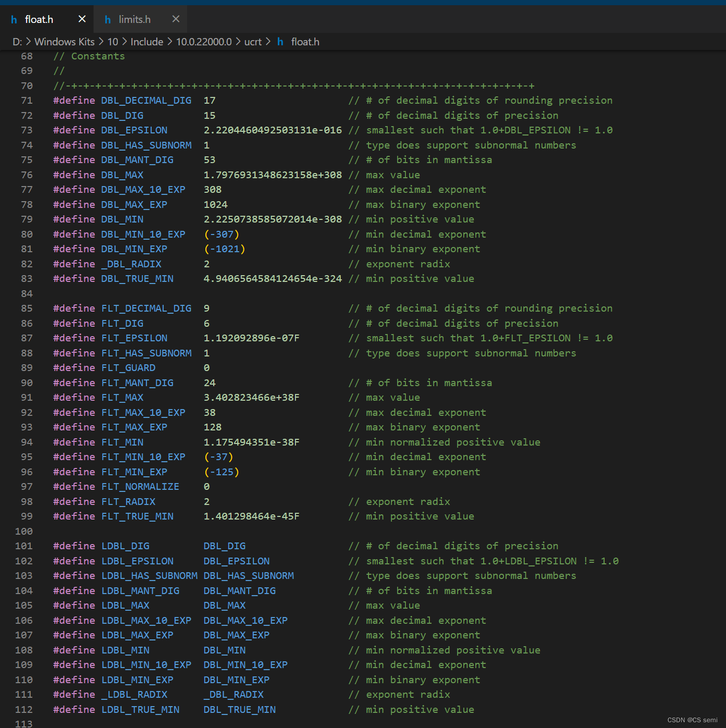This screenshot has height=728, width=726.
Task: Expand chevron after 10.0.22000.0 breadcrumb
Action: point(238,42)
